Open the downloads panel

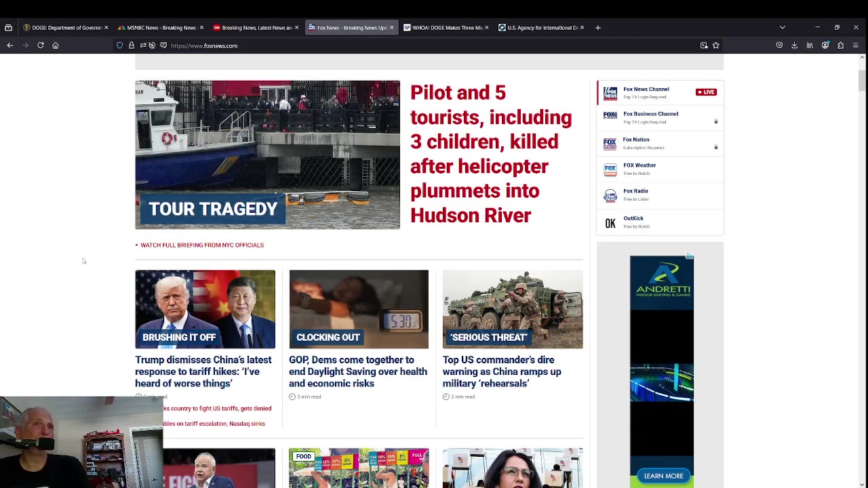coord(795,45)
